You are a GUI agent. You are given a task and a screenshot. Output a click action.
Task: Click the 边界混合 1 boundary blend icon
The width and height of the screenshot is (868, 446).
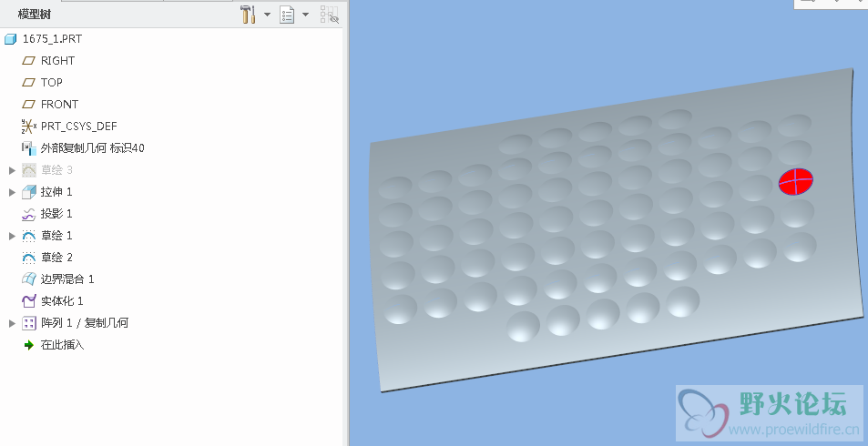point(29,279)
